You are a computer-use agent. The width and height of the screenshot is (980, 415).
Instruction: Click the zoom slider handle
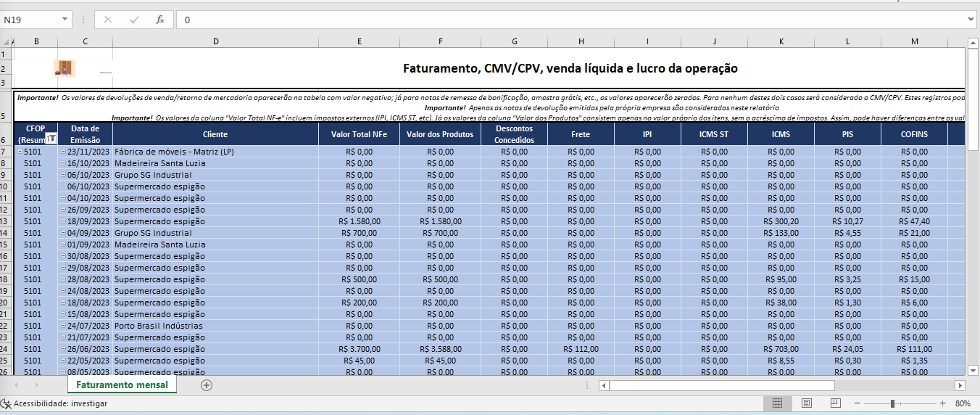[x=892, y=403]
